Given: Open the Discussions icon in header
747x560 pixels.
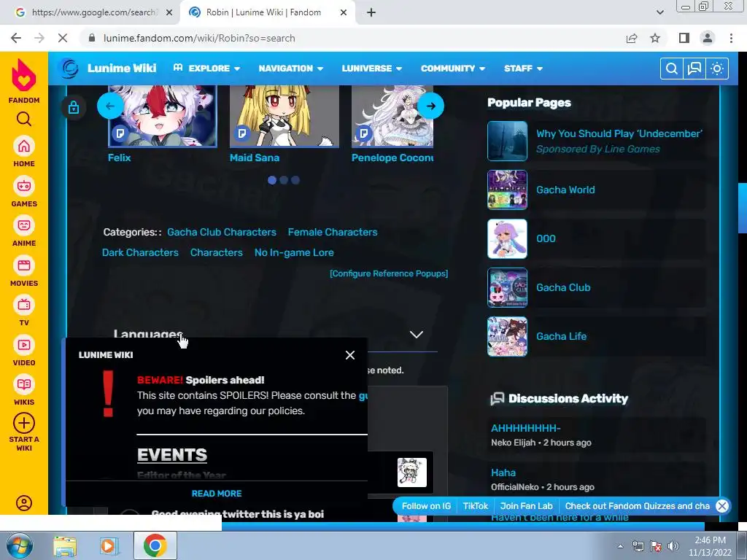Looking at the screenshot, I should (x=694, y=69).
